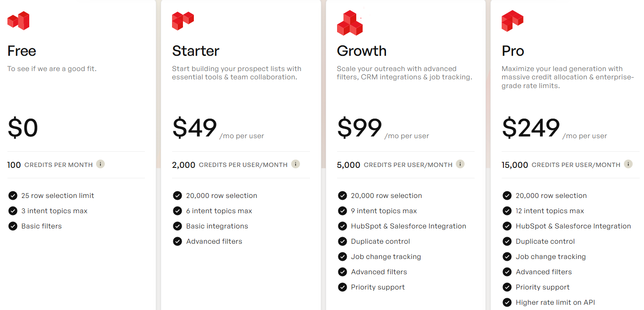Click the checkmark beside Priority support in Growth
The image size is (644, 310).
(x=342, y=287)
